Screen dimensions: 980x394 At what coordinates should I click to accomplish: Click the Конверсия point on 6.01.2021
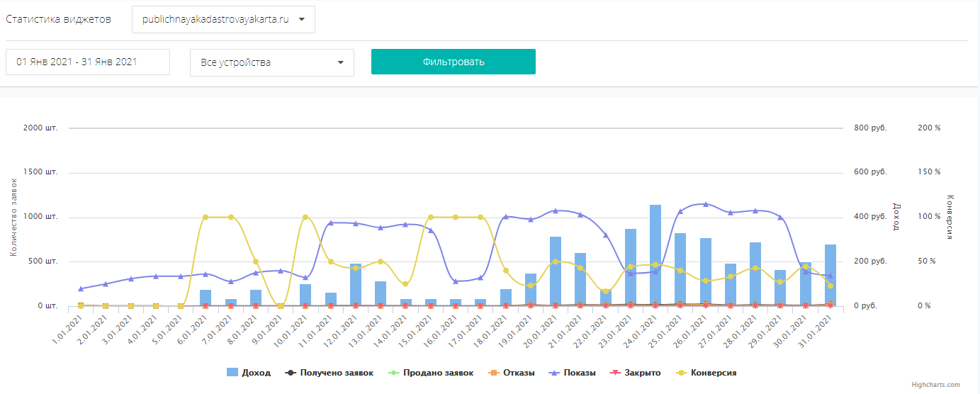pyautogui.click(x=205, y=217)
